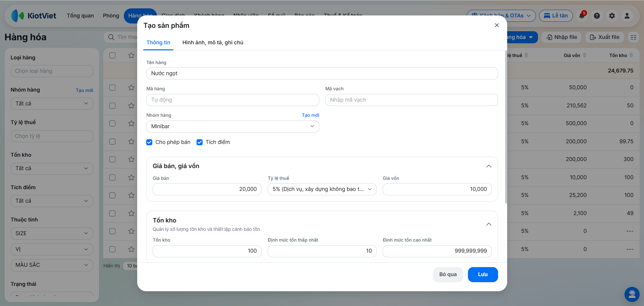Star the product row with stock 99.75
The image size is (644, 306).
tap(131, 142)
